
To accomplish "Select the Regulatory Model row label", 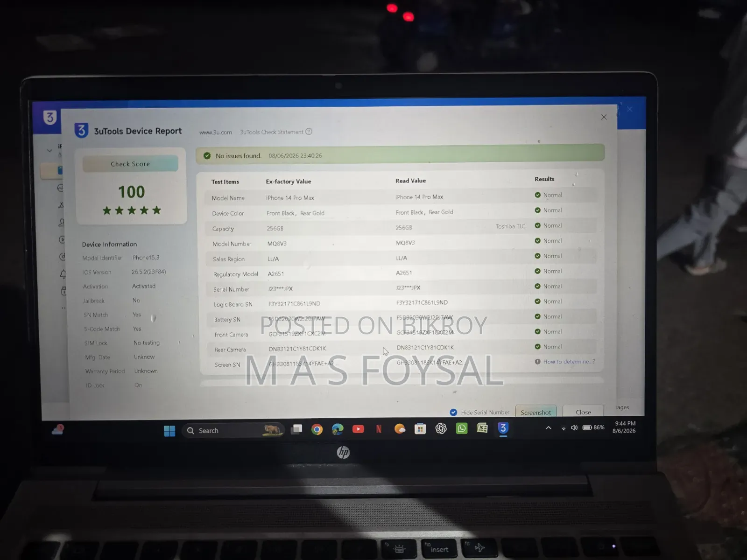I will coord(236,274).
